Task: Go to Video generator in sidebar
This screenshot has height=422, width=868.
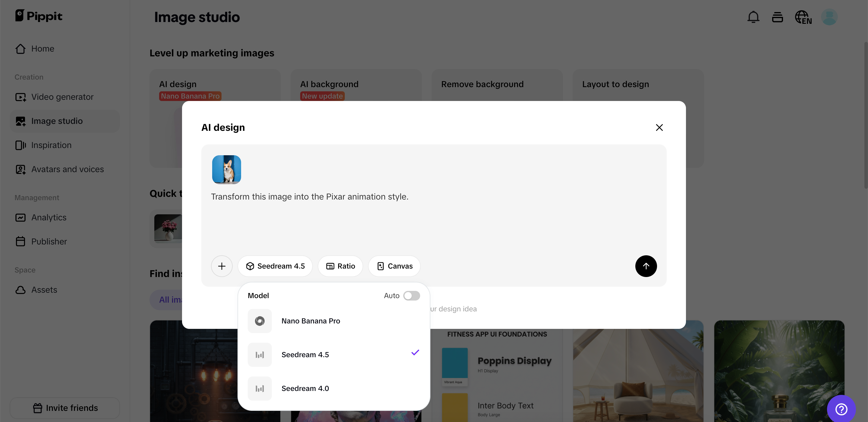Action: point(62,97)
